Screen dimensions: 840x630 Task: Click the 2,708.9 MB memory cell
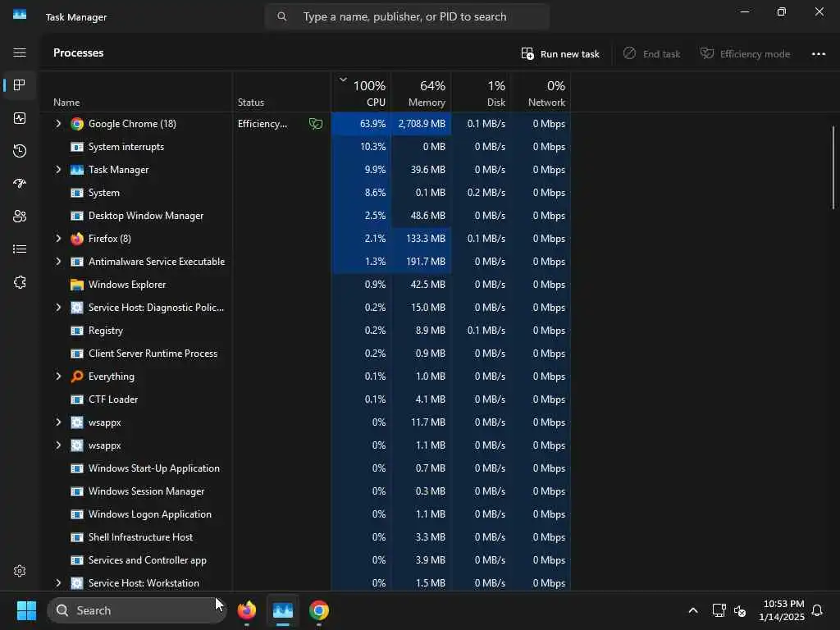click(x=421, y=124)
